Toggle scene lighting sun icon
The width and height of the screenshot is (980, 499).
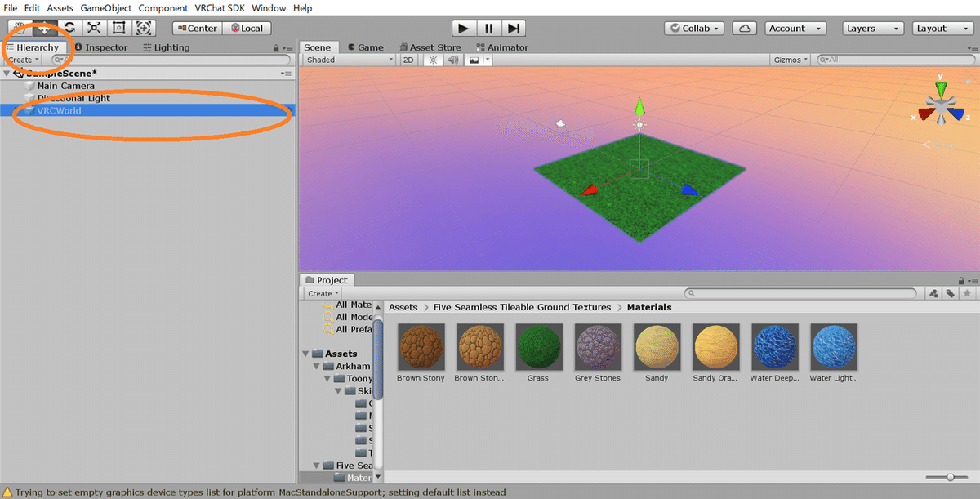pyautogui.click(x=434, y=60)
